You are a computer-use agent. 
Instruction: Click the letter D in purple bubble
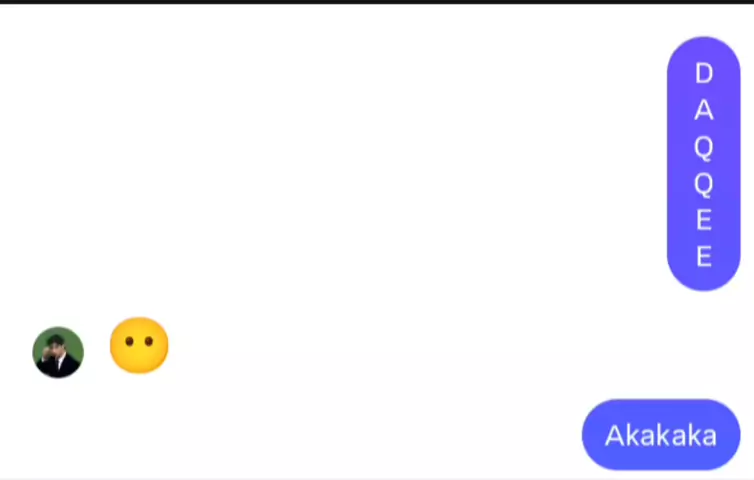pos(704,74)
